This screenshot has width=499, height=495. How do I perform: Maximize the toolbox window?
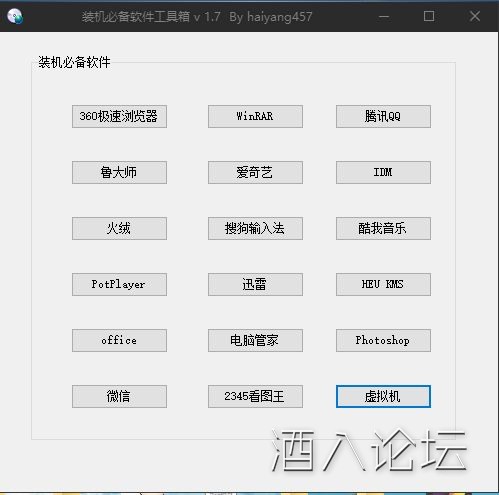pos(429,16)
